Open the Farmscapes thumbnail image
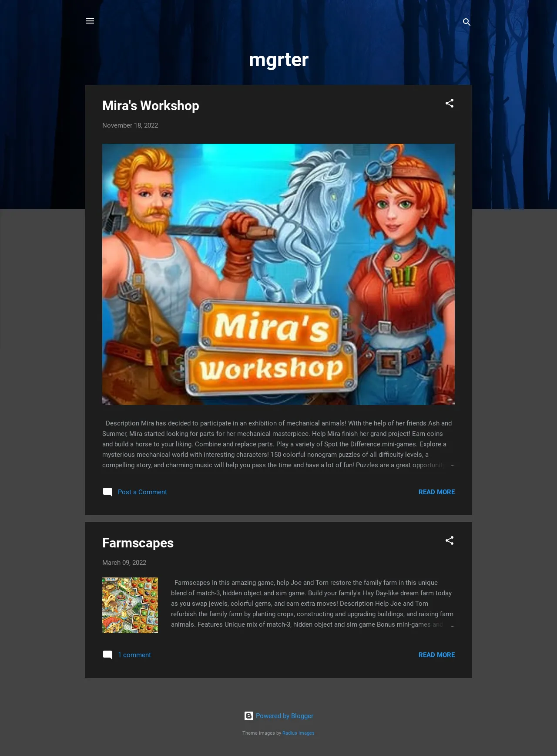 click(x=130, y=605)
